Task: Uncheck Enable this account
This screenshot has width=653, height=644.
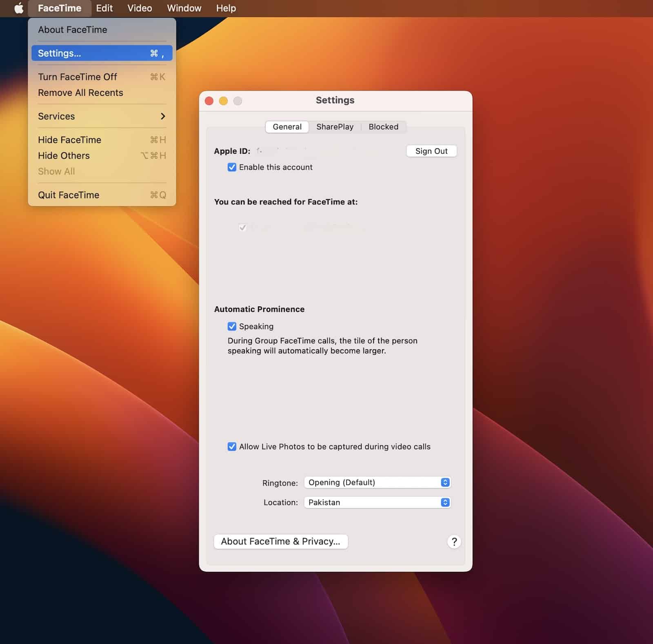Action: point(232,167)
